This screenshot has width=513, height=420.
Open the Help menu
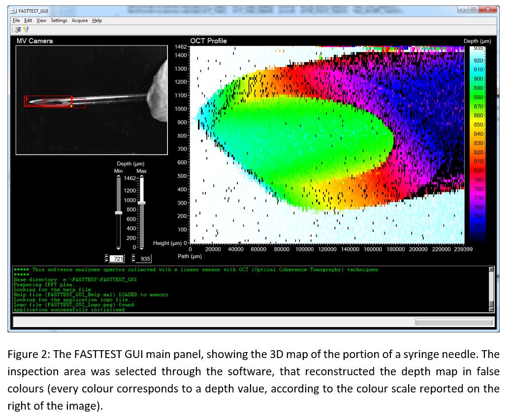pos(97,21)
